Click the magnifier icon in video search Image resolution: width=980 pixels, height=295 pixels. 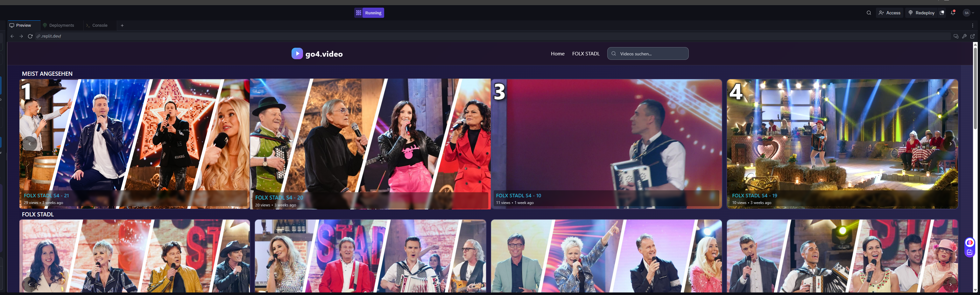click(x=614, y=53)
